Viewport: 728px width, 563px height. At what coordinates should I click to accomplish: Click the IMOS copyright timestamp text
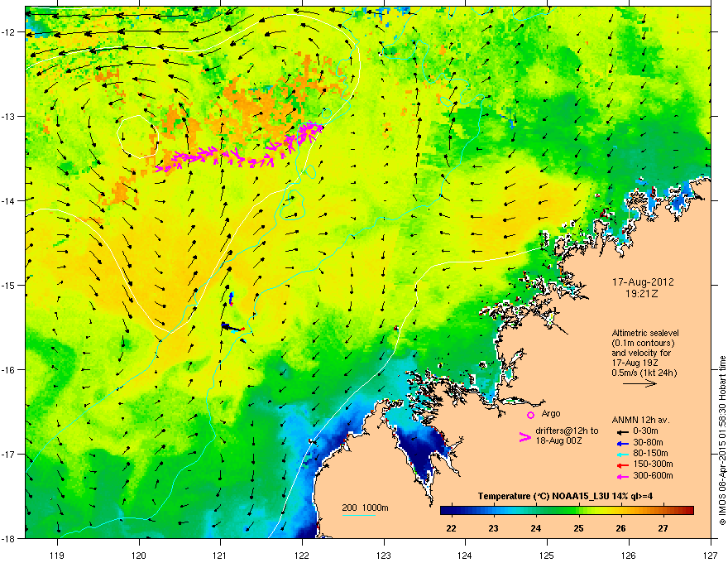(722, 440)
